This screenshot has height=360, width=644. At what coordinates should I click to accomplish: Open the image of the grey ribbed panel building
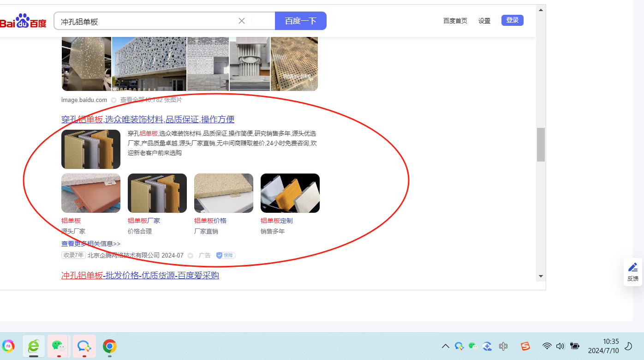[x=250, y=64]
